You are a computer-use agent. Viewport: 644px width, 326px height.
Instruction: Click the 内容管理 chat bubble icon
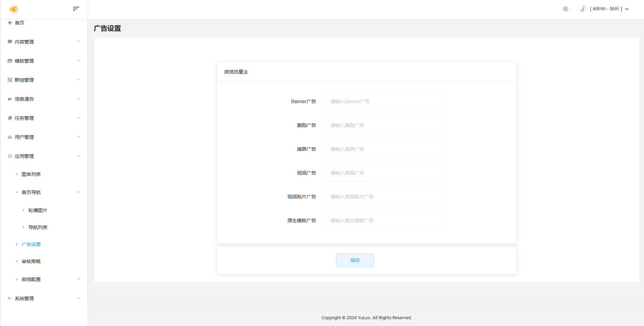coord(10,42)
